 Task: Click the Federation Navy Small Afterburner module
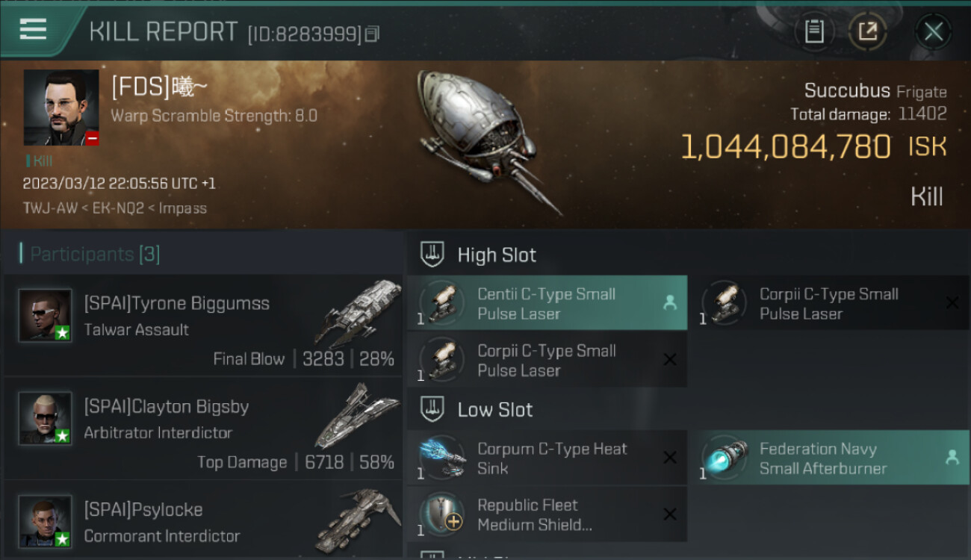click(x=829, y=458)
